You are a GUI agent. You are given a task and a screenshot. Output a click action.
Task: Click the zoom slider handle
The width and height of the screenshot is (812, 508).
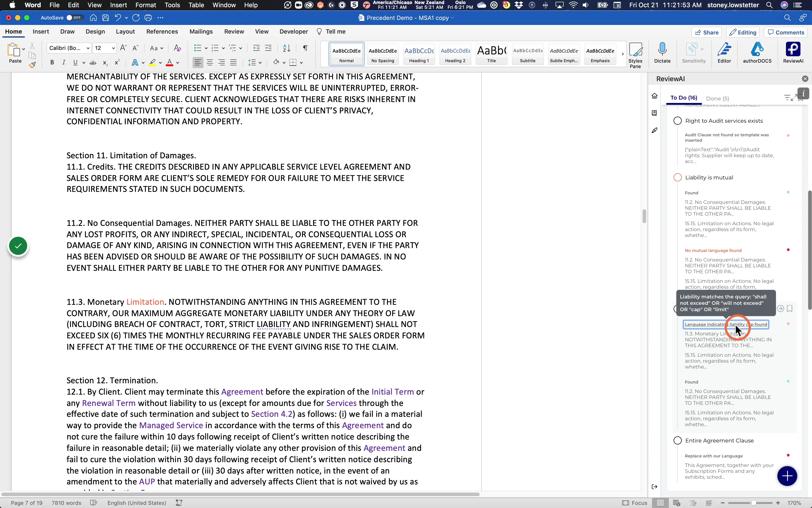[x=753, y=503]
